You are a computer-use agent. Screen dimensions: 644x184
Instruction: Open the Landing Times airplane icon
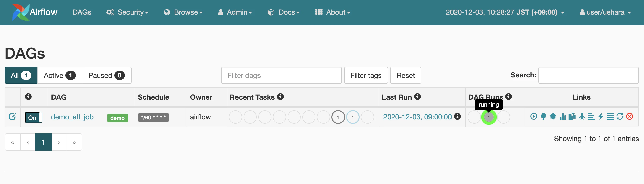pyautogui.click(x=582, y=117)
